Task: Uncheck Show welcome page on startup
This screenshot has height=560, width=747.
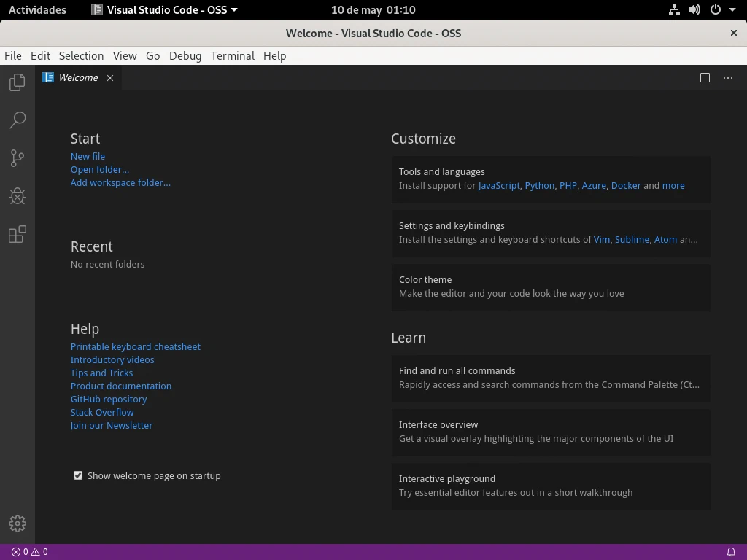Action: point(78,475)
